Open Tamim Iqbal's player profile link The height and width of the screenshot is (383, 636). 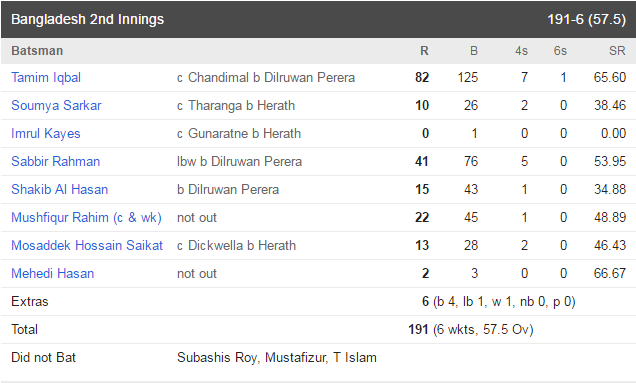(46, 77)
